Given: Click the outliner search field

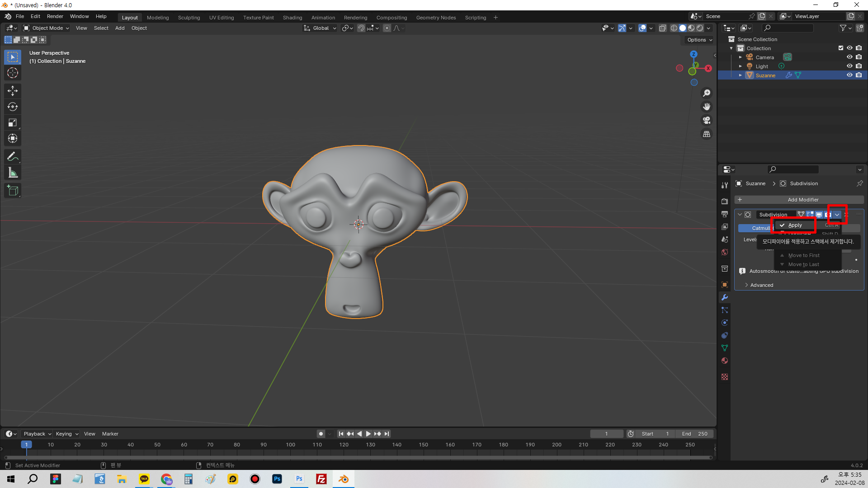Looking at the screenshot, I should pyautogui.click(x=787, y=28).
